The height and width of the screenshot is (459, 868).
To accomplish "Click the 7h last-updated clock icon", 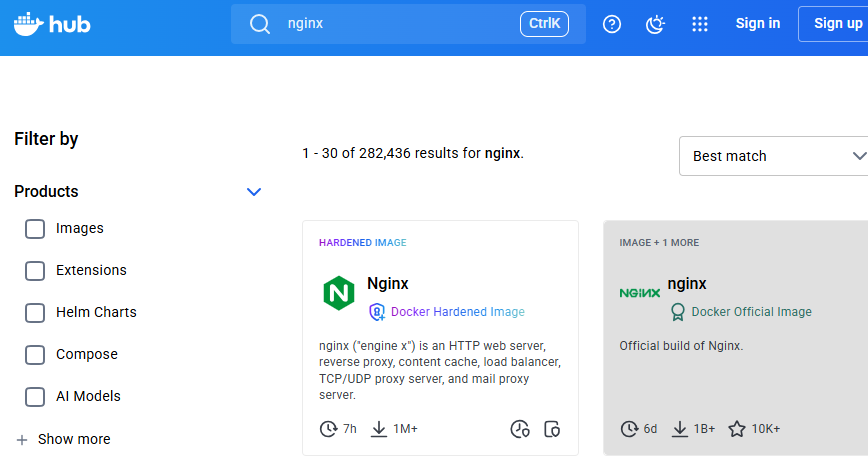I will pos(328,429).
